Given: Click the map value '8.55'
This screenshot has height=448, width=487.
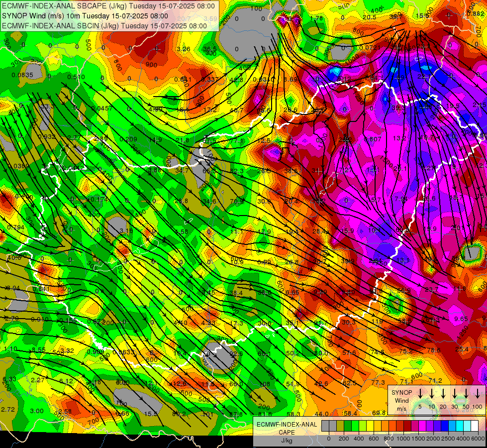Looking at the screenshot, I should [x=39, y=350].
